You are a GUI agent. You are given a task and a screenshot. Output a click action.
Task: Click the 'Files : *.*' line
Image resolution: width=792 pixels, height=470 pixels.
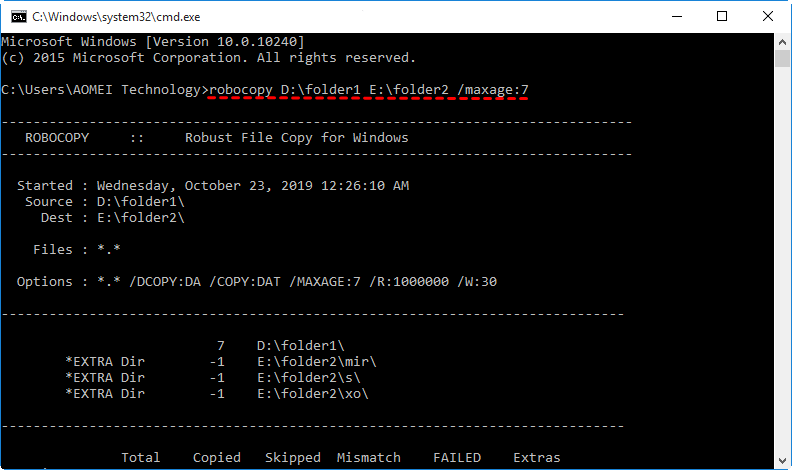point(77,249)
